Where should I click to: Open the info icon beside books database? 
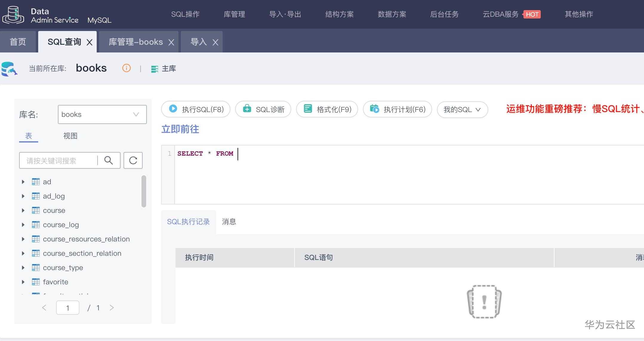tap(126, 68)
